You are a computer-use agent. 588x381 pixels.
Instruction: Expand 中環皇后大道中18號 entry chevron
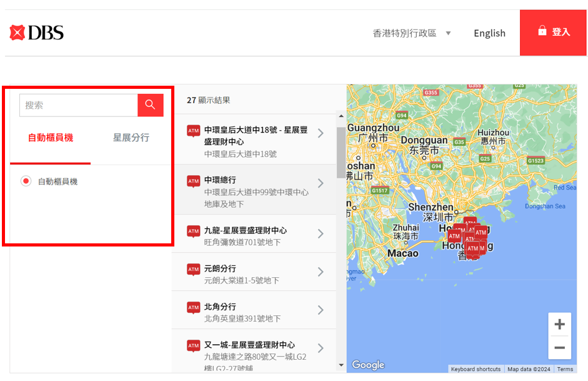pos(321,133)
